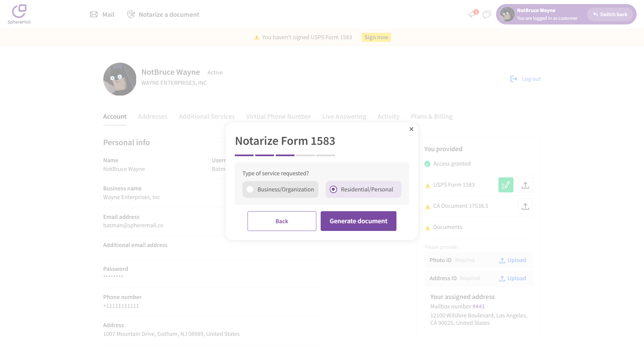Switch to the Addresses tab
The height and width of the screenshot is (362, 644).
click(153, 116)
